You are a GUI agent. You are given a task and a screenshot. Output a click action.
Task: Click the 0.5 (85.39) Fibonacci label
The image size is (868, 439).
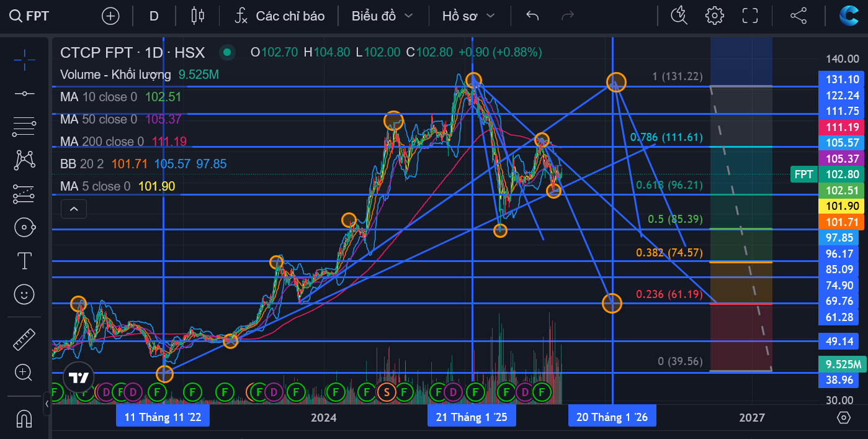coord(675,219)
